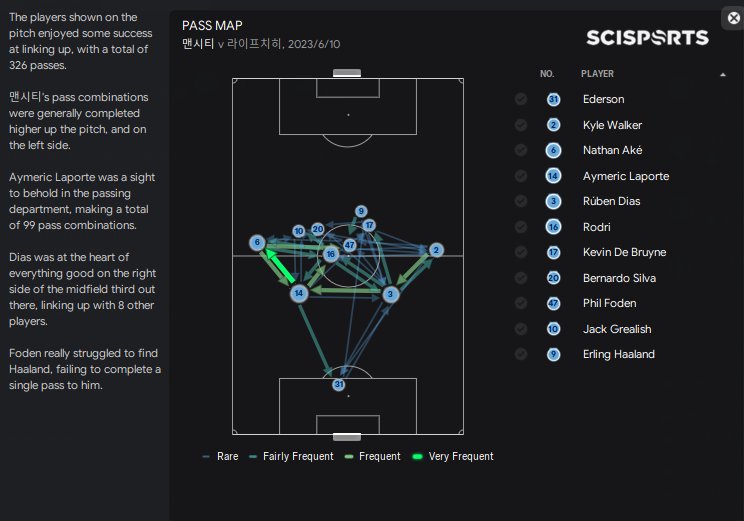Screen dimensions: 744x521
Task: Sort the list by the NO. column header
Action: [x=547, y=74]
